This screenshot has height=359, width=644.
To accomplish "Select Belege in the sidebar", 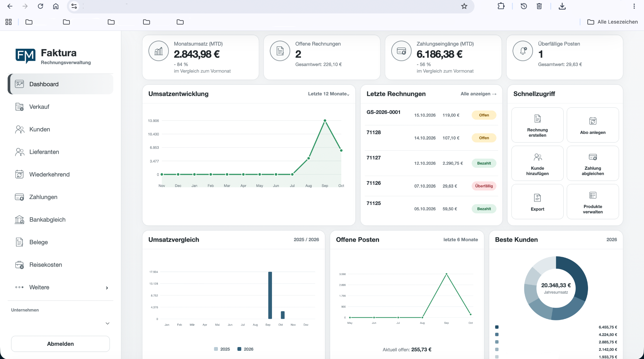I will [x=60, y=242].
